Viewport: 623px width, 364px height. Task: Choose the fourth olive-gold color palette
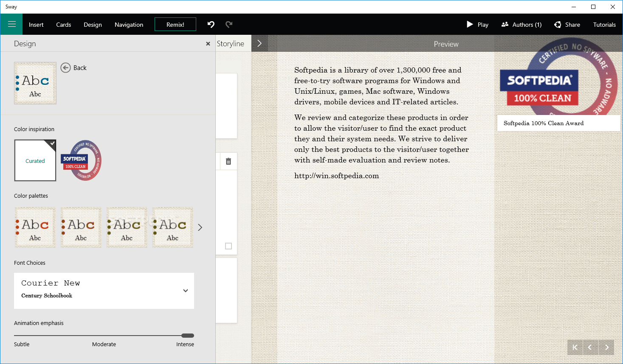coord(173,227)
